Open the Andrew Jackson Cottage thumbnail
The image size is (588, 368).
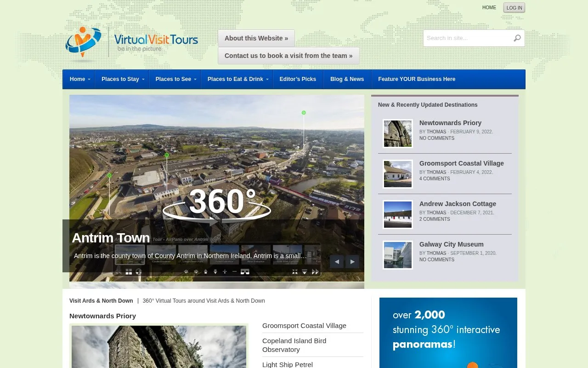coord(398,215)
